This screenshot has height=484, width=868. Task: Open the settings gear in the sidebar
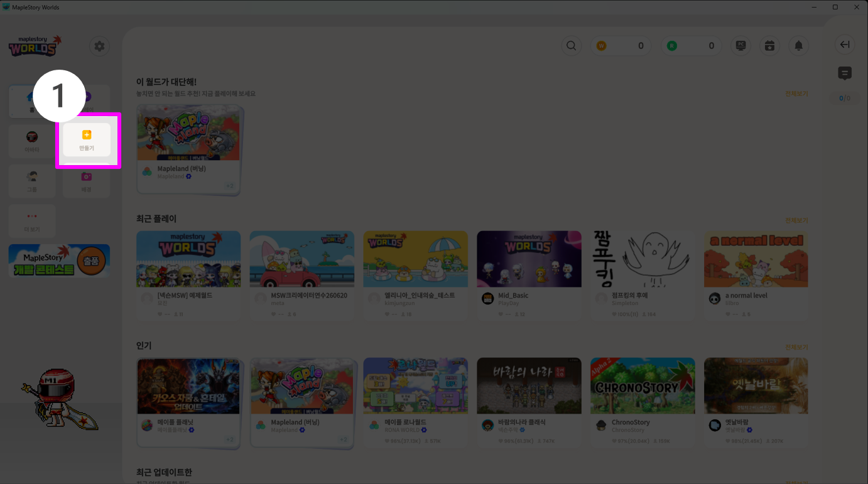point(99,46)
